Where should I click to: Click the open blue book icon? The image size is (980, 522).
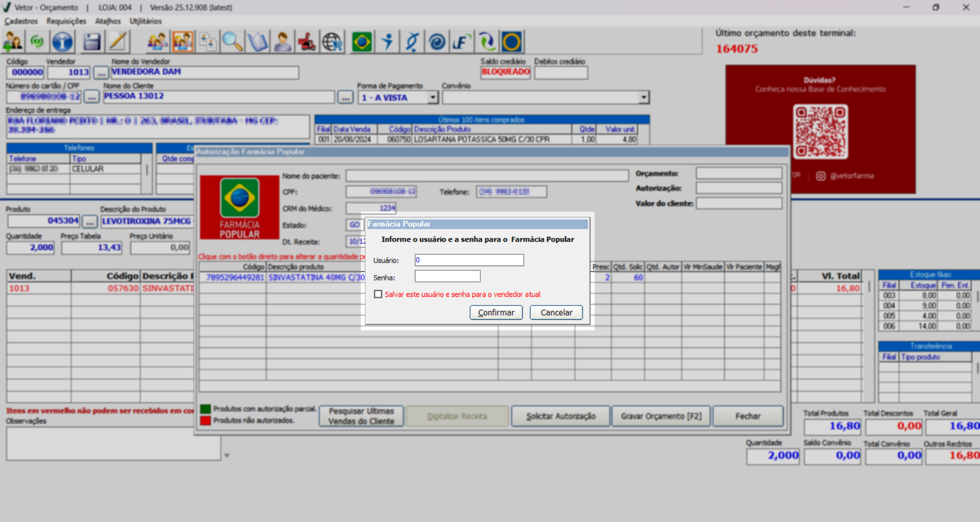point(257,42)
